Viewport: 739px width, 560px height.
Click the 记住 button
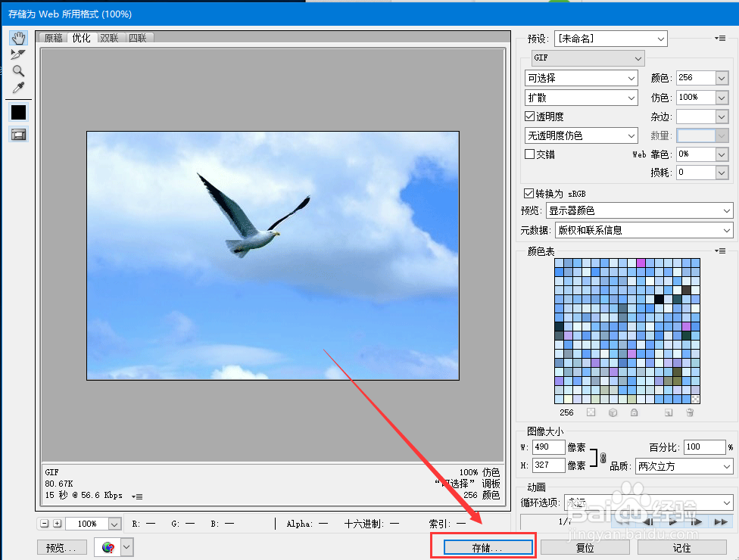click(x=682, y=548)
